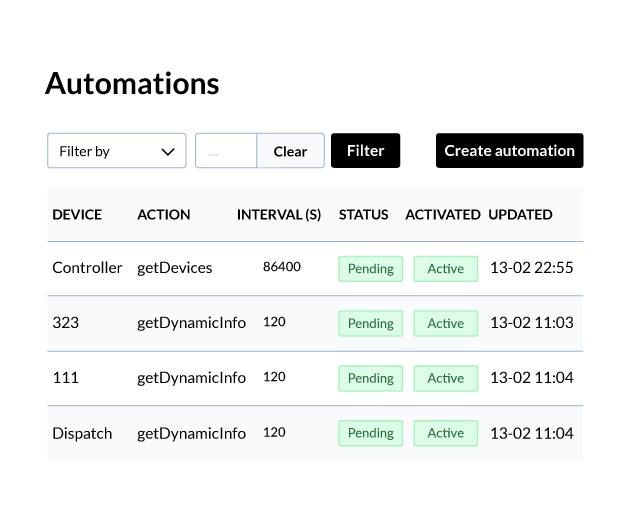Sort by ACTION column header

pos(164,214)
